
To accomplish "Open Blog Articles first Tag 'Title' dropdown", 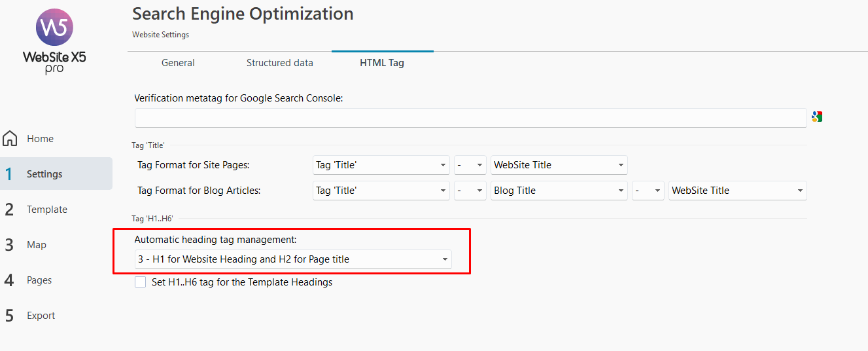I will [x=381, y=191].
